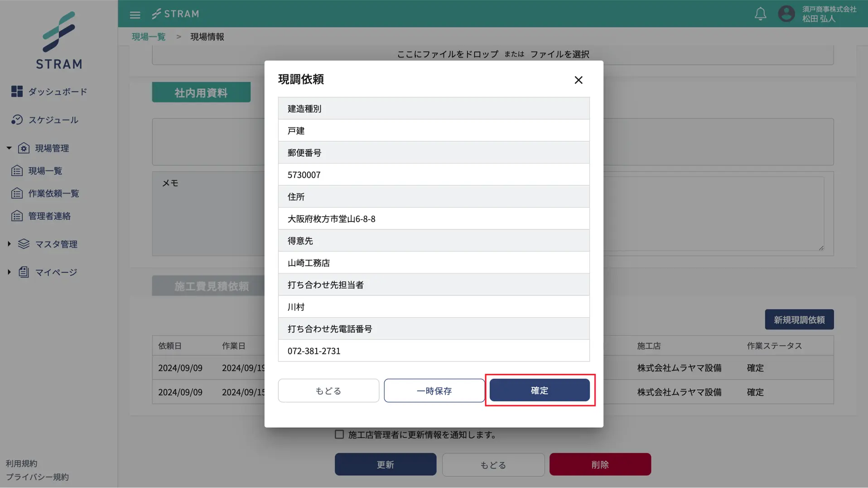868x488 pixels.
Task: Select the ダッシュボード sidebar icon
Action: click(x=17, y=91)
